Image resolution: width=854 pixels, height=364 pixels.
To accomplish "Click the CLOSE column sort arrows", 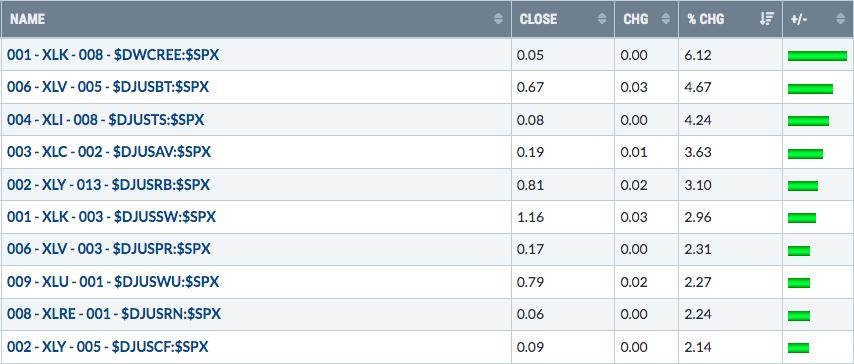I will pos(601,19).
